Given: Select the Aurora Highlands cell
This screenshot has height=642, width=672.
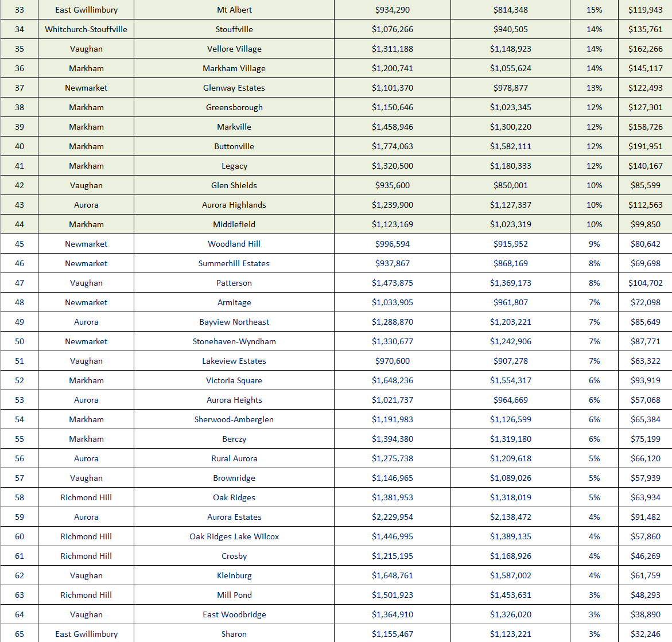Looking at the screenshot, I should click(x=234, y=205).
